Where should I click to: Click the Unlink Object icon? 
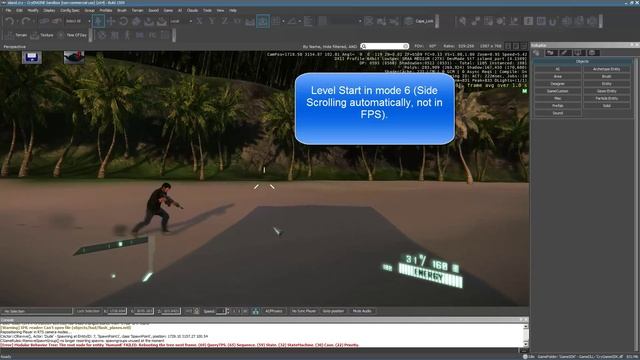point(57,21)
